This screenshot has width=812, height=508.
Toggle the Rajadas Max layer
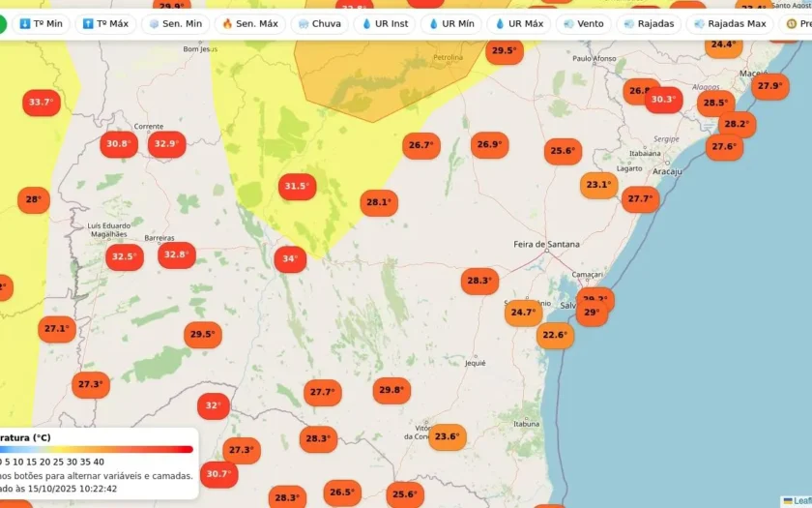pyautogui.click(x=730, y=24)
